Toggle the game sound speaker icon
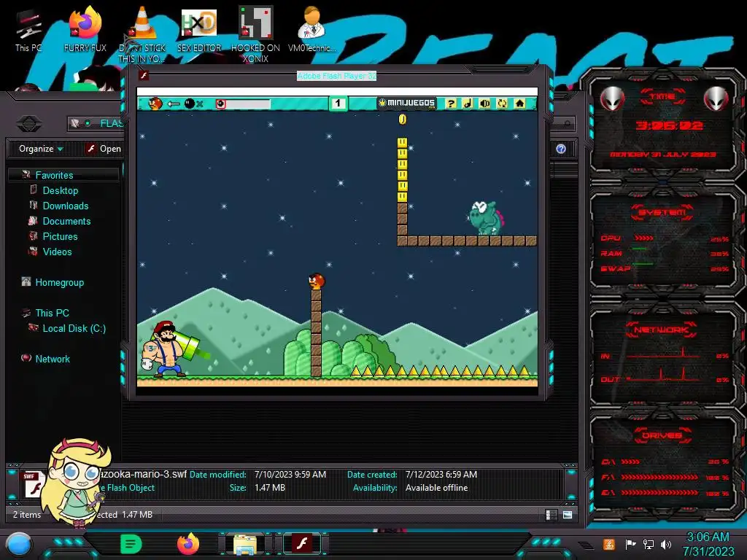Screen dimensions: 747x560 pyautogui.click(x=484, y=104)
